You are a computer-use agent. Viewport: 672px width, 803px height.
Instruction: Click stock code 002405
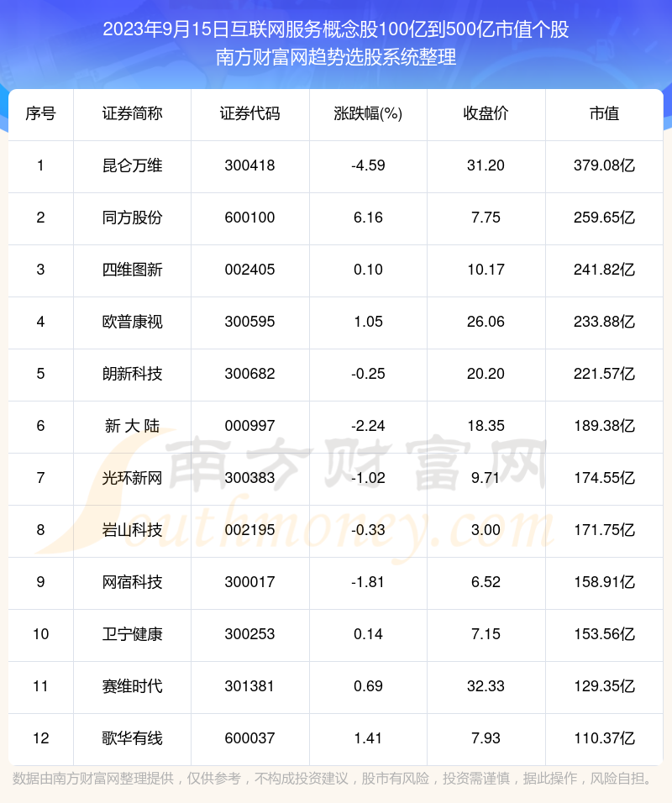point(250,270)
